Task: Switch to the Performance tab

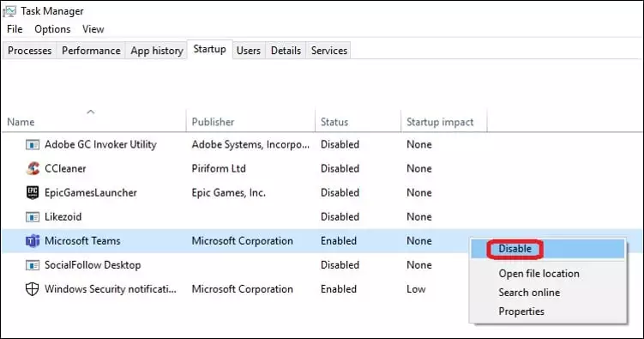Action: (91, 51)
